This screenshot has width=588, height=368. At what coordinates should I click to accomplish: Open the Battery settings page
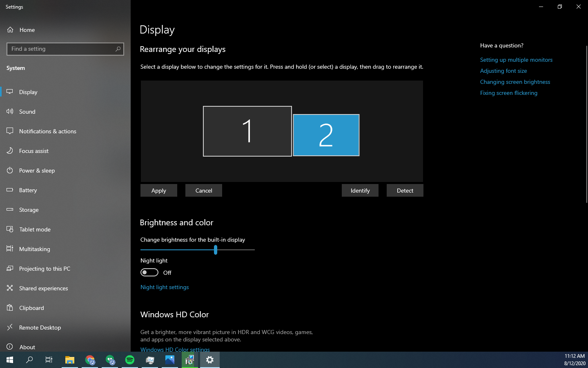tap(28, 190)
